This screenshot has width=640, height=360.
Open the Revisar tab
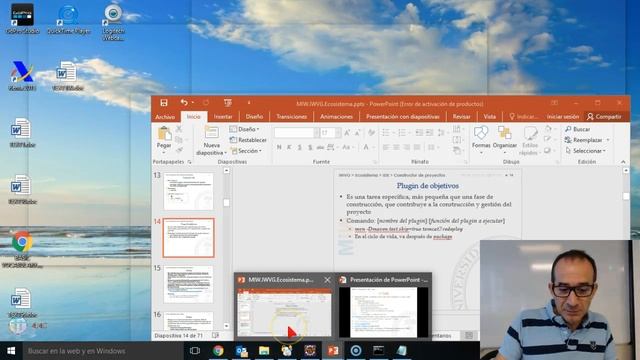(x=461, y=117)
